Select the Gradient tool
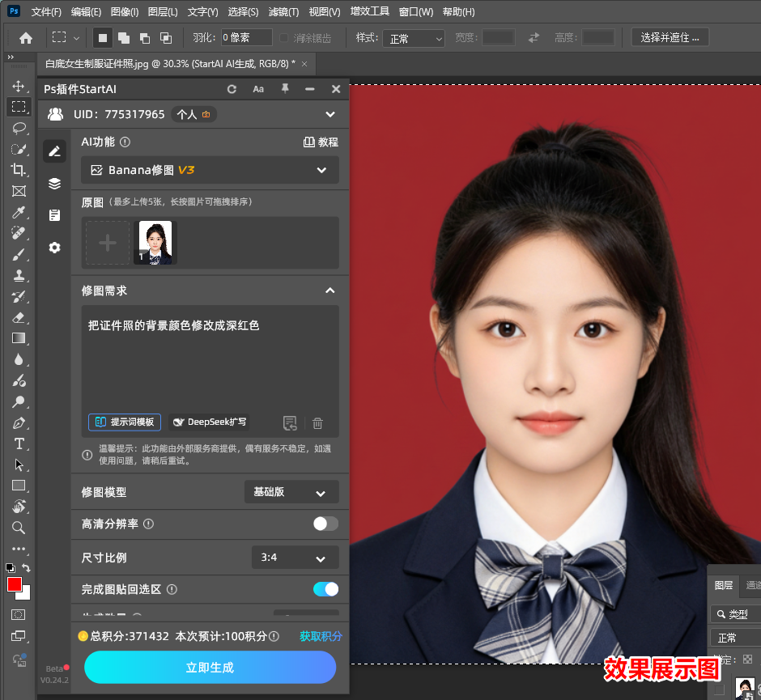The width and height of the screenshot is (761, 700). [x=19, y=338]
